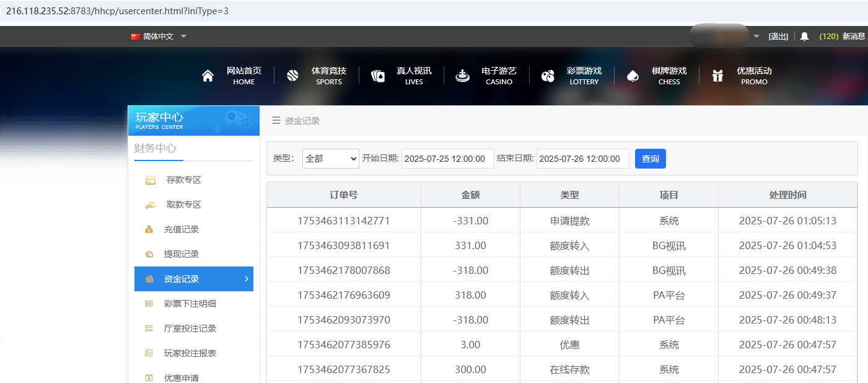
Task: Click the blue 查询 query button
Action: coord(650,159)
